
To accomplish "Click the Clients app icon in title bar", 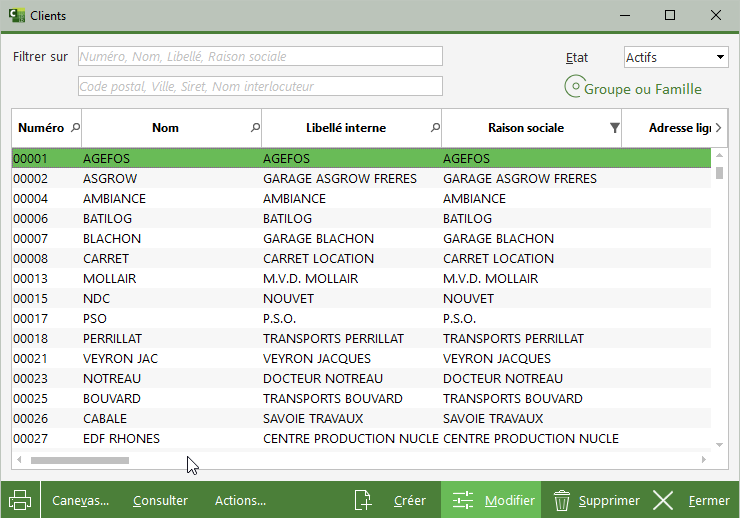I will tap(17, 15).
